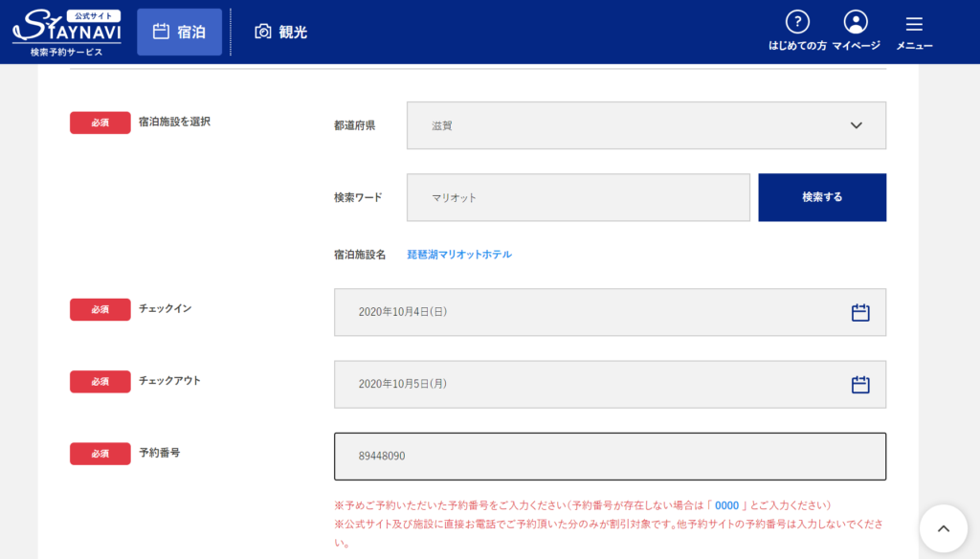Open the 都道府県 dropdown showing 滋賀
This screenshot has height=559, width=980.
pyautogui.click(x=632, y=125)
